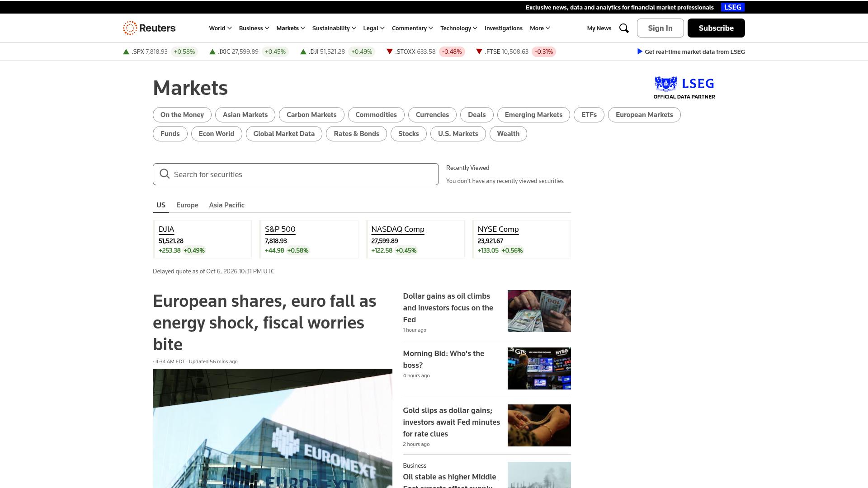Open European shares, euro fall headline
868x488 pixels.
264,323
